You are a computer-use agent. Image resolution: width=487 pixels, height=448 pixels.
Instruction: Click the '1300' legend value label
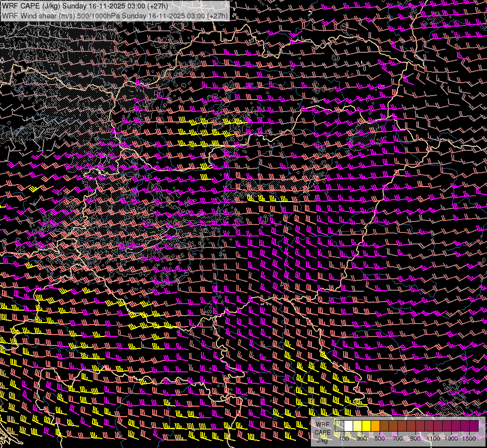(x=451, y=439)
